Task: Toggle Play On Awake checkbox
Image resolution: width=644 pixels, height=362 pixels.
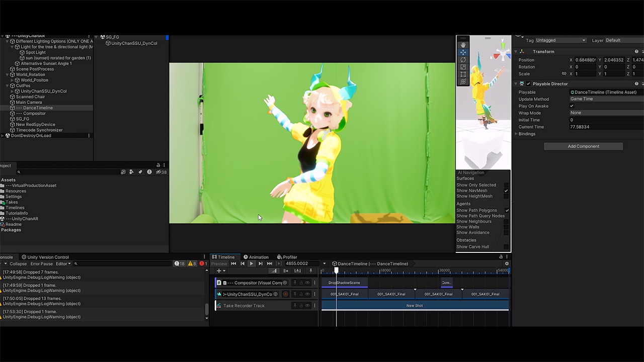Action: pos(572,106)
